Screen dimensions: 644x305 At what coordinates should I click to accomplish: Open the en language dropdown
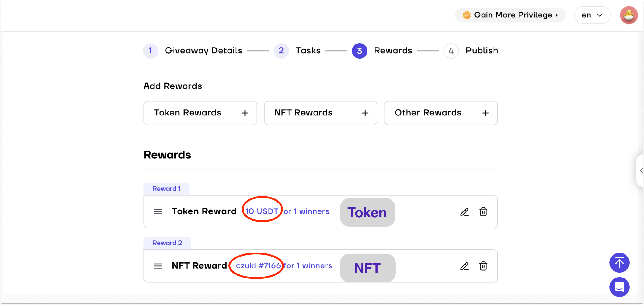[x=592, y=15]
